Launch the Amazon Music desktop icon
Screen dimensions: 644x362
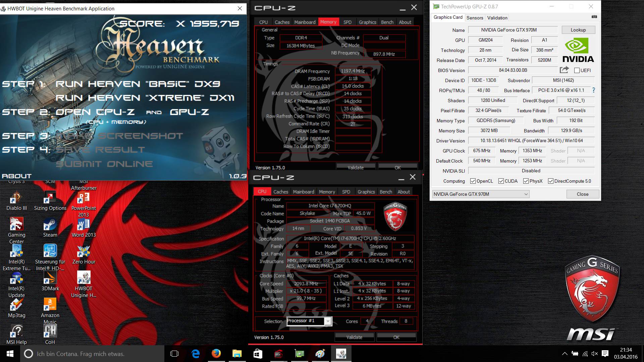(50, 311)
